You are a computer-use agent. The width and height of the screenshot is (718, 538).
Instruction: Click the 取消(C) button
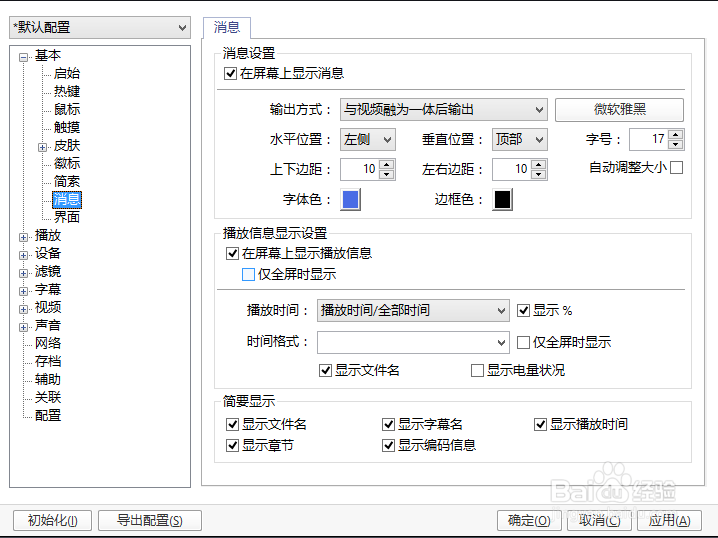coord(599,521)
